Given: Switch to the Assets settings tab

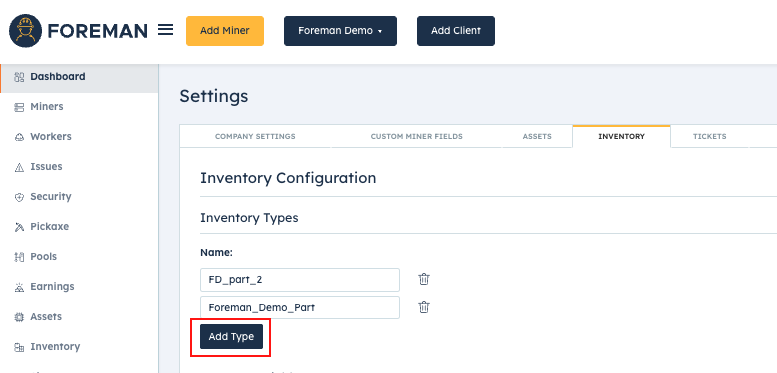Looking at the screenshot, I should (537, 136).
